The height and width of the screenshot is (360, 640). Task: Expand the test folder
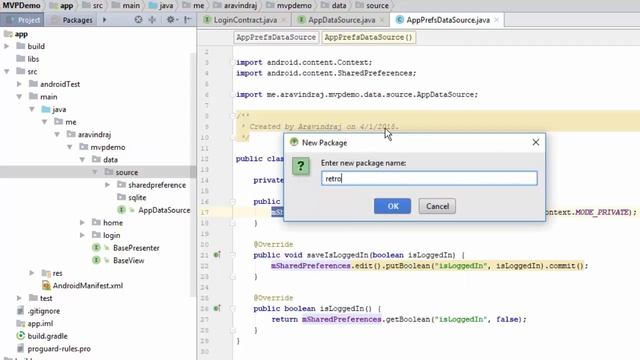coord(19,298)
